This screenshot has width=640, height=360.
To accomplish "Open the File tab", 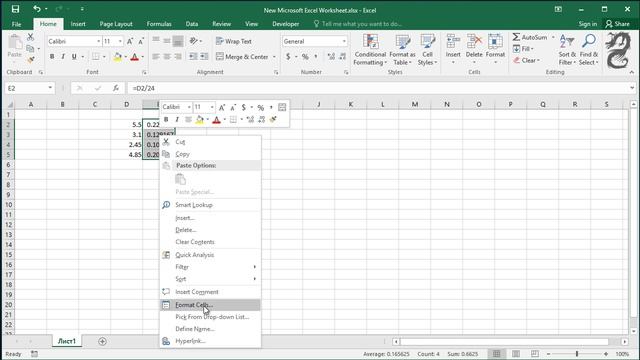I will [x=16, y=24].
